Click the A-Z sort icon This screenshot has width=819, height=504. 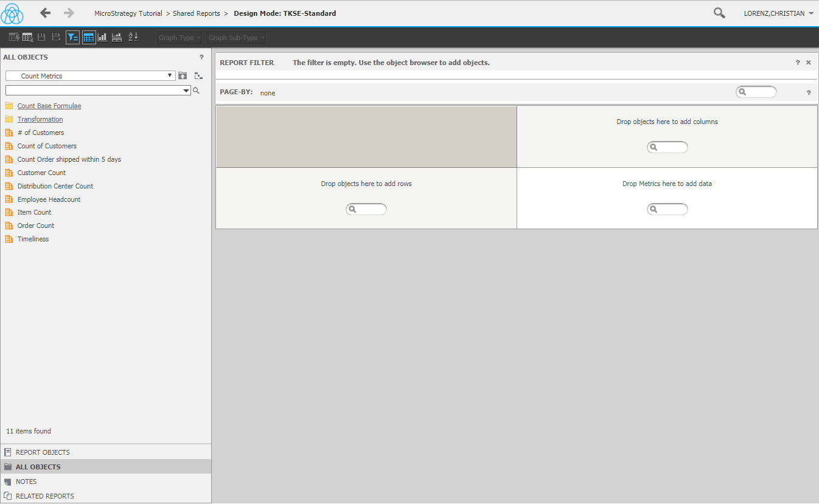(133, 37)
